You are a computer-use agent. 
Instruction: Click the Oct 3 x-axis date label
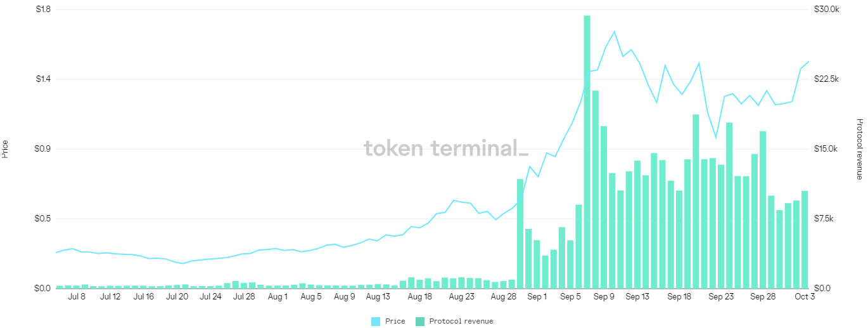click(805, 296)
